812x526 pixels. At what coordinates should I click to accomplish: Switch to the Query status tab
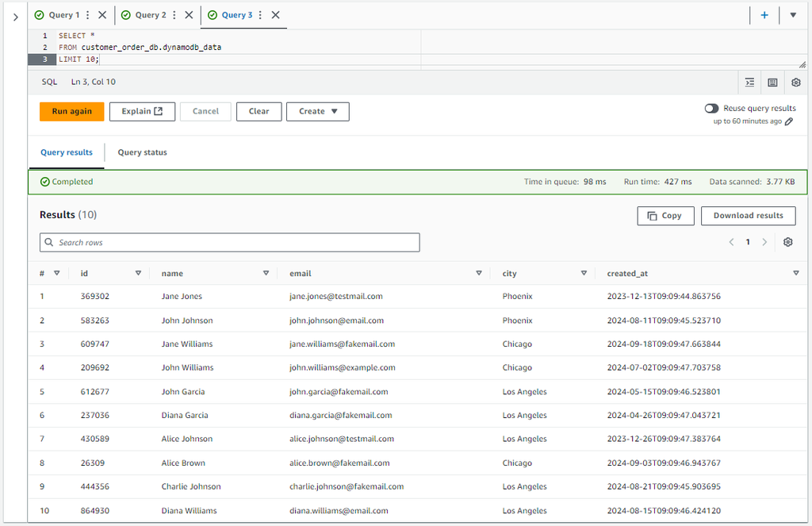[142, 152]
